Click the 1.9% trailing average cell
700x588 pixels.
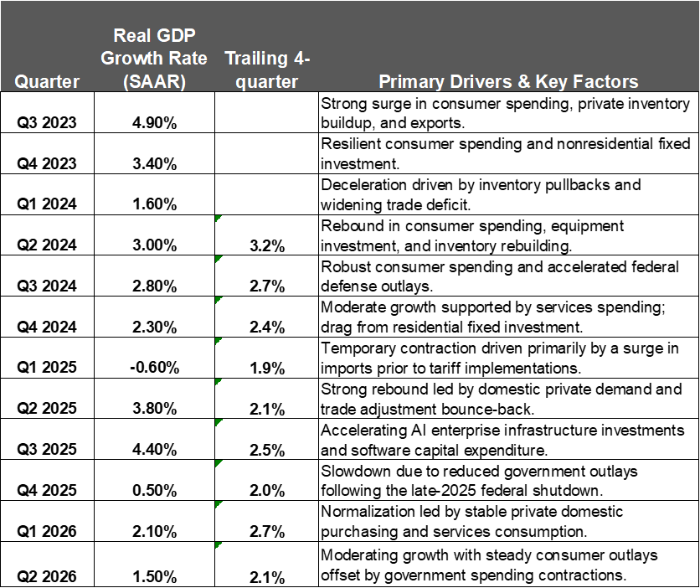(x=266, y=358)
